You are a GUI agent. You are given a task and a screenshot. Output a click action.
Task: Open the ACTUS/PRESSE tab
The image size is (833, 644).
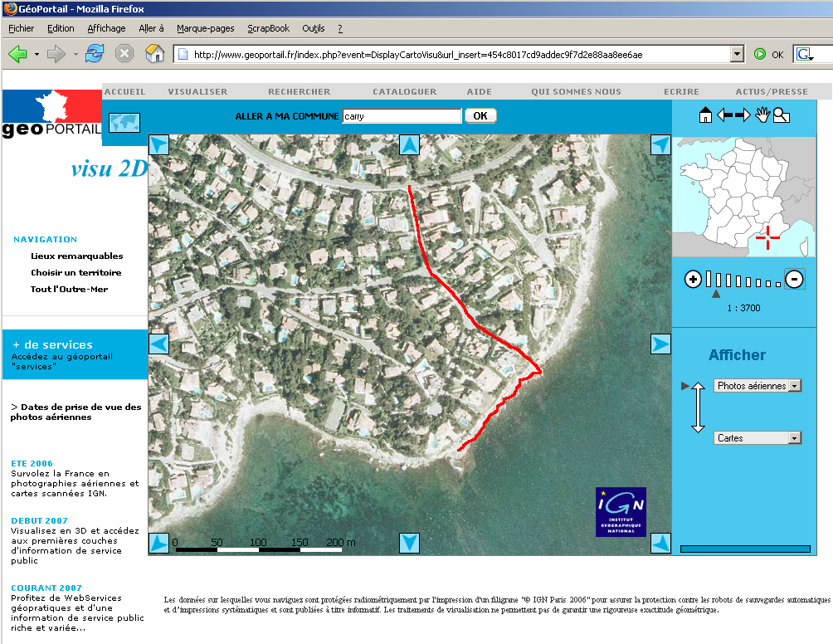pos(772,91)
